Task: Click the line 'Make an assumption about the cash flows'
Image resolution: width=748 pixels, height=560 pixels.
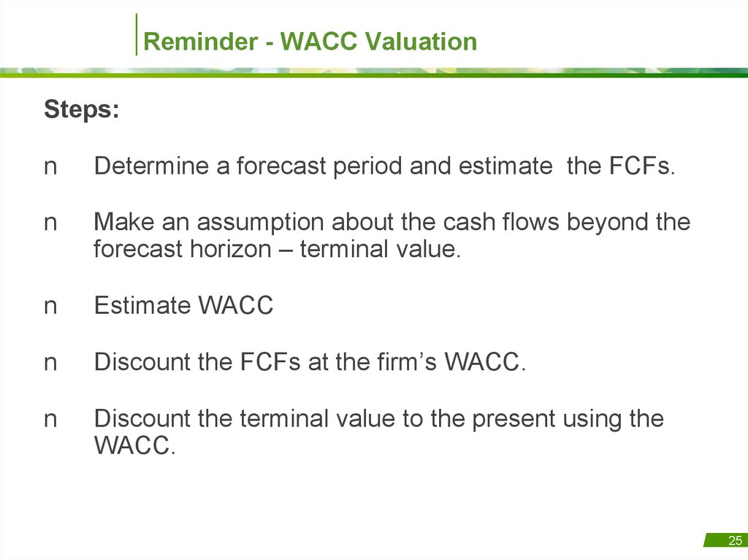Action: pyautogui.click(x=392, y=222)
